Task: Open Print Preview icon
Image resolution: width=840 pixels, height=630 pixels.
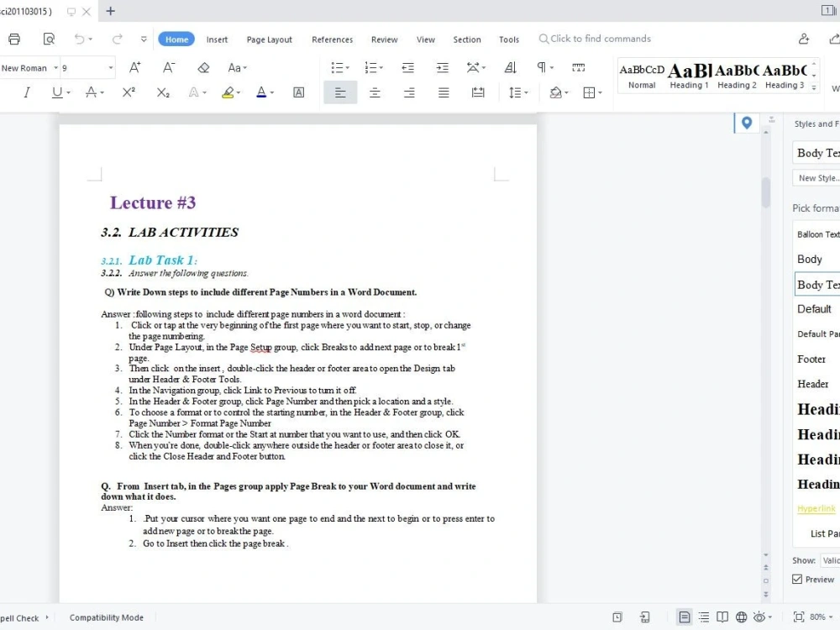Action: pos(49,39)
